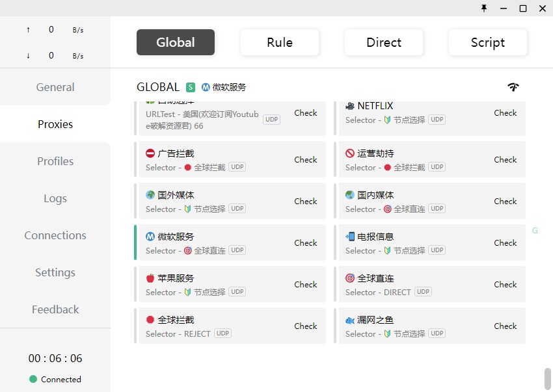Click the download arrow icon
The height and width of the screenshot is (392, 553).
[x=28, y=56]
